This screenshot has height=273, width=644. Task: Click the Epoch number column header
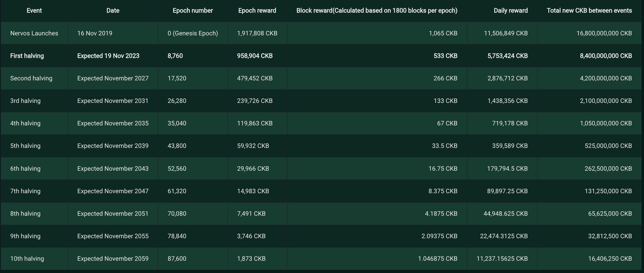(x=192, y=11)
